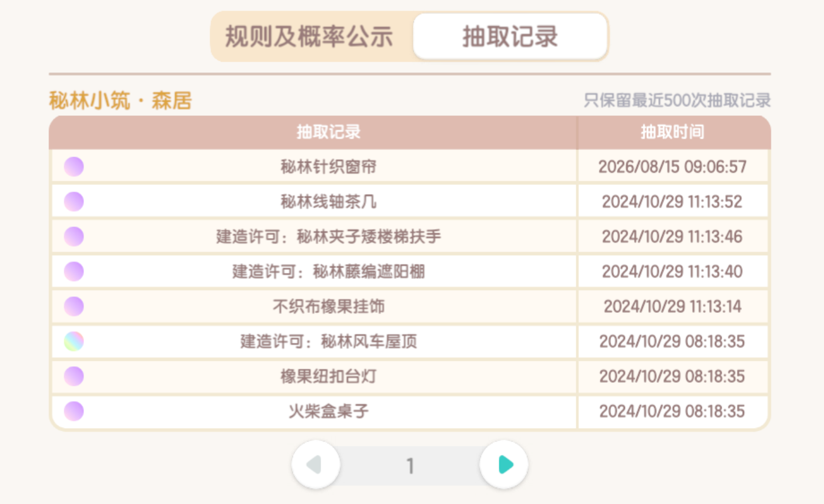824x504 pixels.
Task: Click the purple orb beside 秘林藤编遮阳棚
Action: [74, 272]
